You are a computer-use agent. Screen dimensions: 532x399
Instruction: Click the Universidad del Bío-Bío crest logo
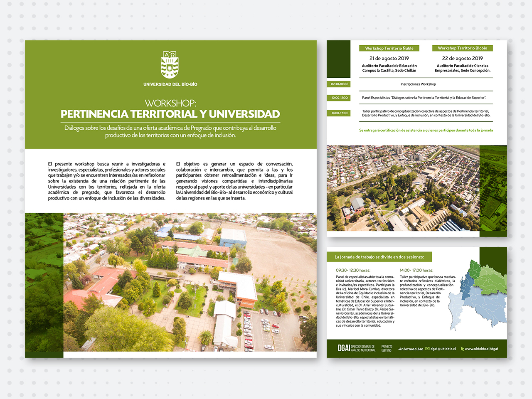pos(170,65)
